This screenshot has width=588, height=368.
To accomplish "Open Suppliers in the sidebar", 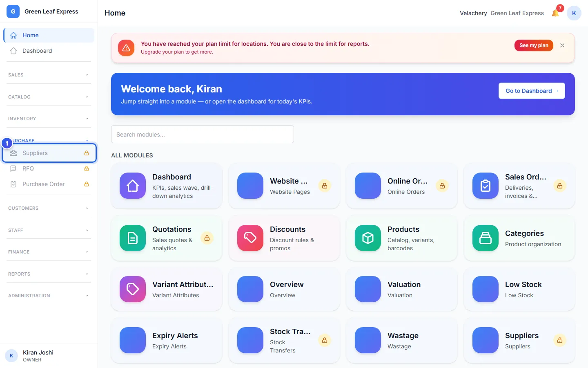I will [49, 153].
